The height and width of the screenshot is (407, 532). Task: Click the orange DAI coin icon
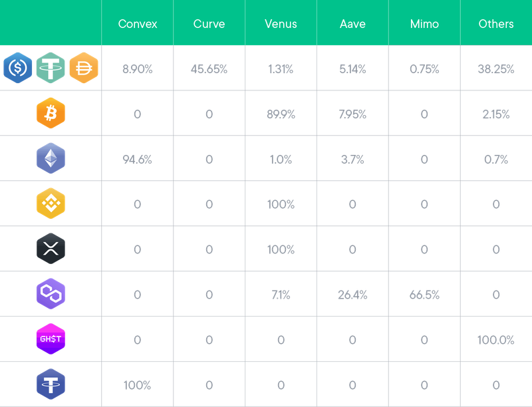(84, 68)
